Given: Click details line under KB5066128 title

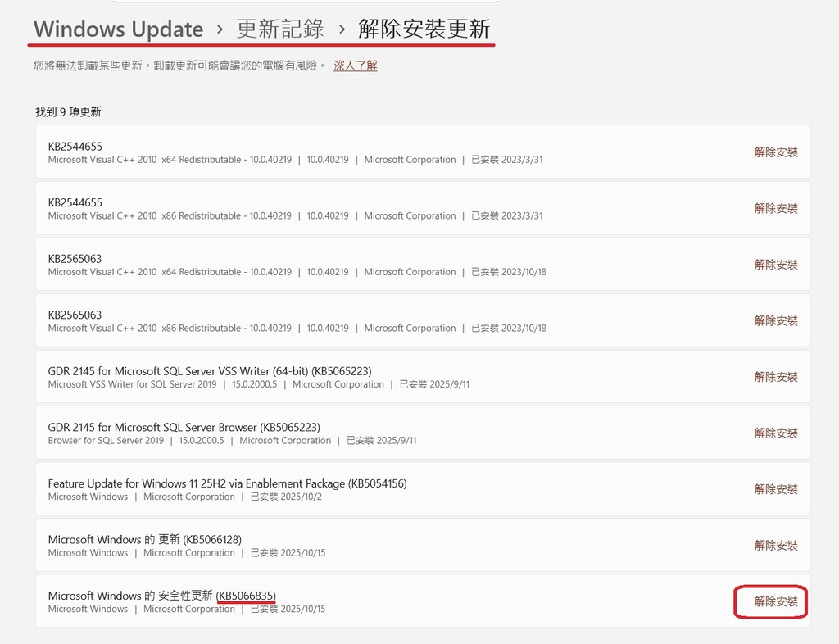Looking at the screenshot, I should tap(187, 553).
